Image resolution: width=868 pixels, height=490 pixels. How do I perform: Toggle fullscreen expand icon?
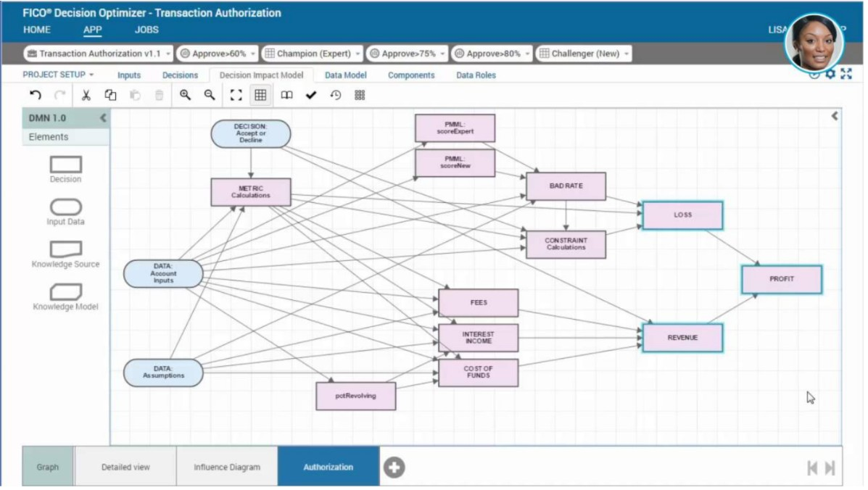point(846,74)
